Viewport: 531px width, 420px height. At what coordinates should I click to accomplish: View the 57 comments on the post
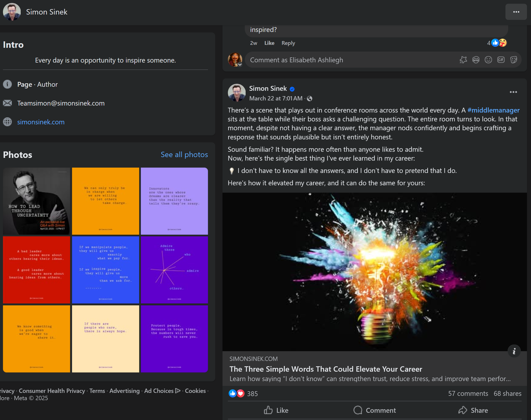(468, 394)
